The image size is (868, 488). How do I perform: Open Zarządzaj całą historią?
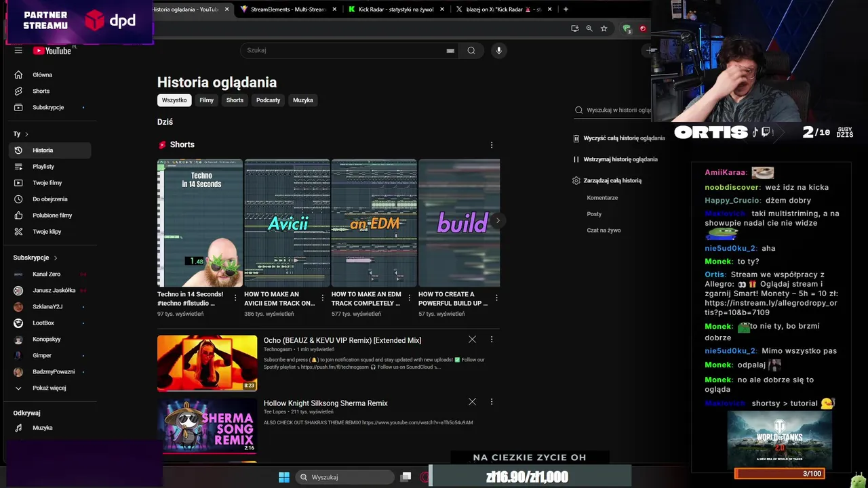(607, 180)
